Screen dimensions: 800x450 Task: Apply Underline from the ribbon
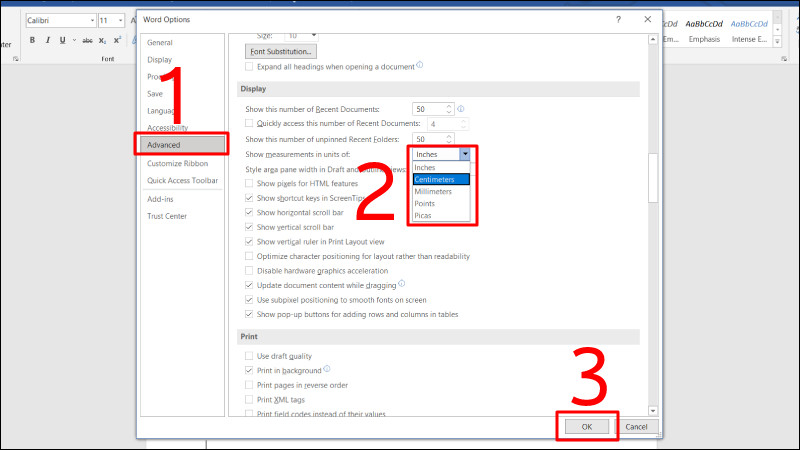pos(61,40)
